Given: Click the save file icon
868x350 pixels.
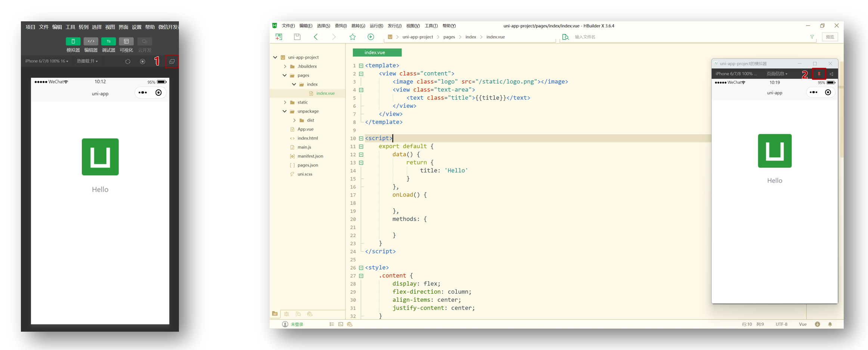Looking at the screenshot, I should (297, 37).
